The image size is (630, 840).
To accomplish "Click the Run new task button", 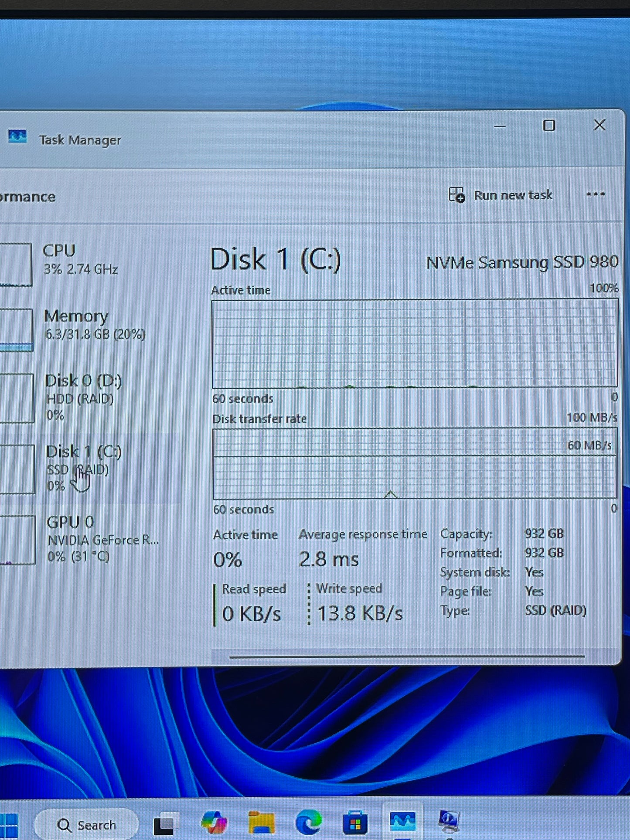I will point(501,195).
